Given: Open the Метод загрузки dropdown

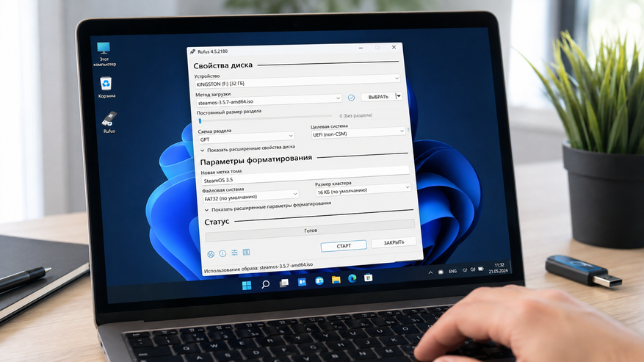Looking at the screenshot, I should (x=269, y=100).
